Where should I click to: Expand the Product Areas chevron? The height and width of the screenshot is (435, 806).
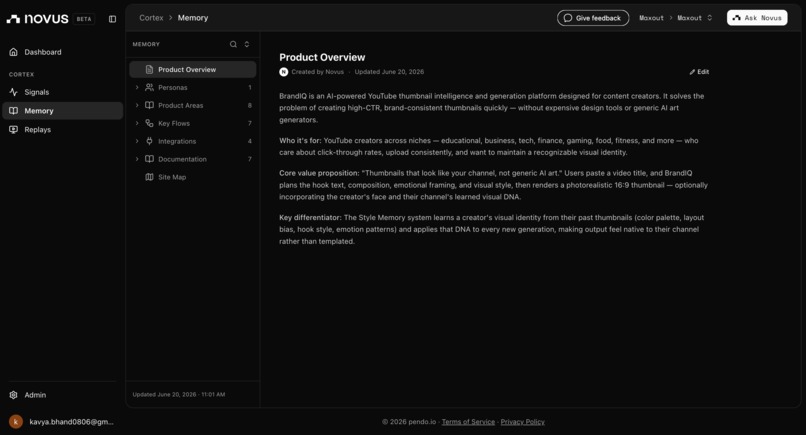137,105
